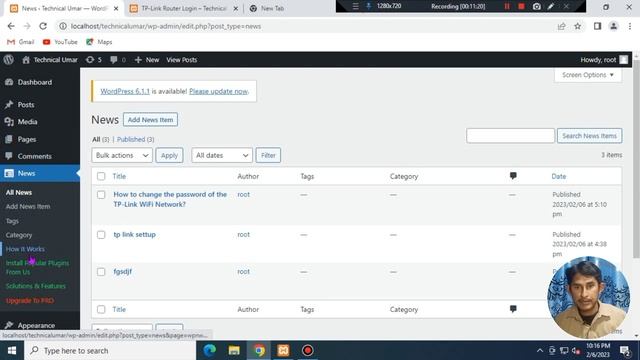Screen dimensions: 640x360
Task: Sort by the comments column icon in header
Action: 513,176
